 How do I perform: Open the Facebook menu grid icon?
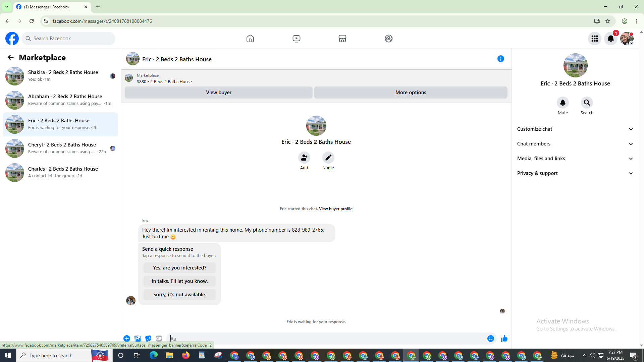(595, 39)
